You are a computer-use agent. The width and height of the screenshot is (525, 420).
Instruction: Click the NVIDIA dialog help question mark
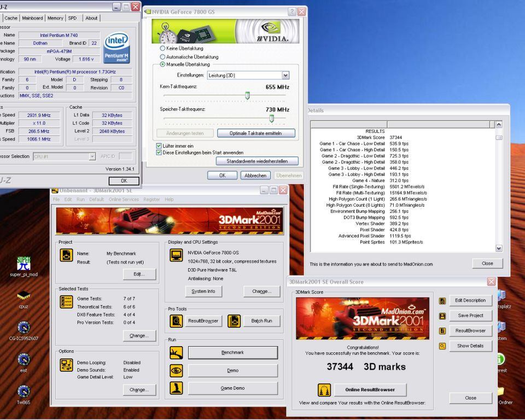click(292, 11)
